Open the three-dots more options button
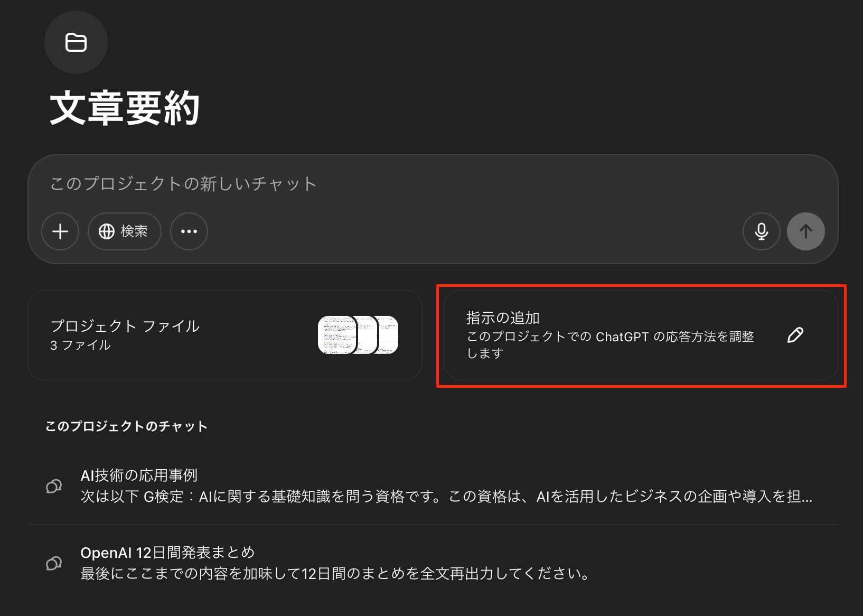863x616 pixels. (189, 231)
